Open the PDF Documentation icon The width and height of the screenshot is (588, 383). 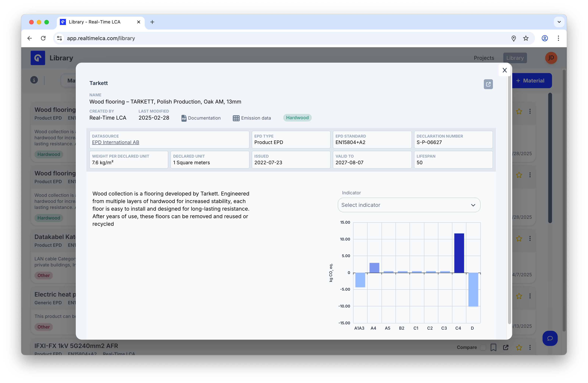coord(184,118)
